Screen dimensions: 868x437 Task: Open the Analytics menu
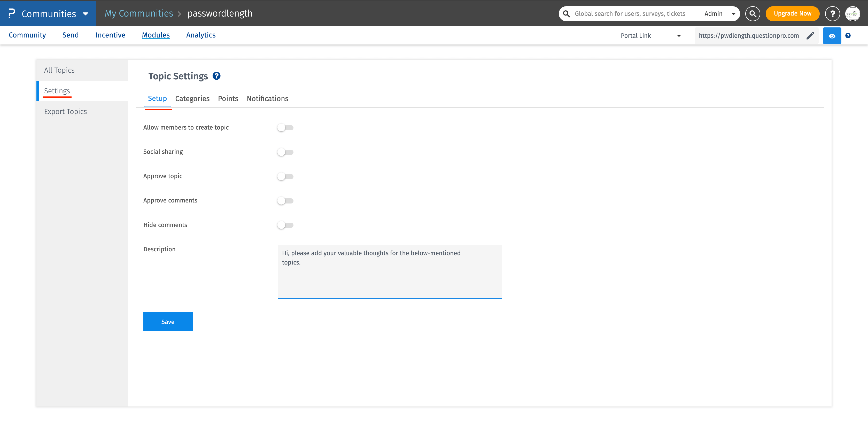pos(200,35)
